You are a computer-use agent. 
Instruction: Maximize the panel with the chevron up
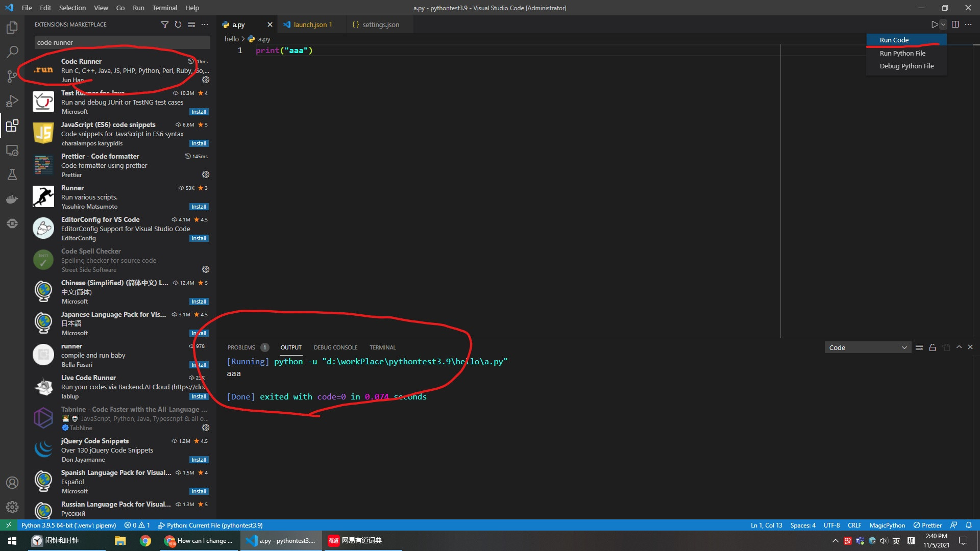[959, 347]
